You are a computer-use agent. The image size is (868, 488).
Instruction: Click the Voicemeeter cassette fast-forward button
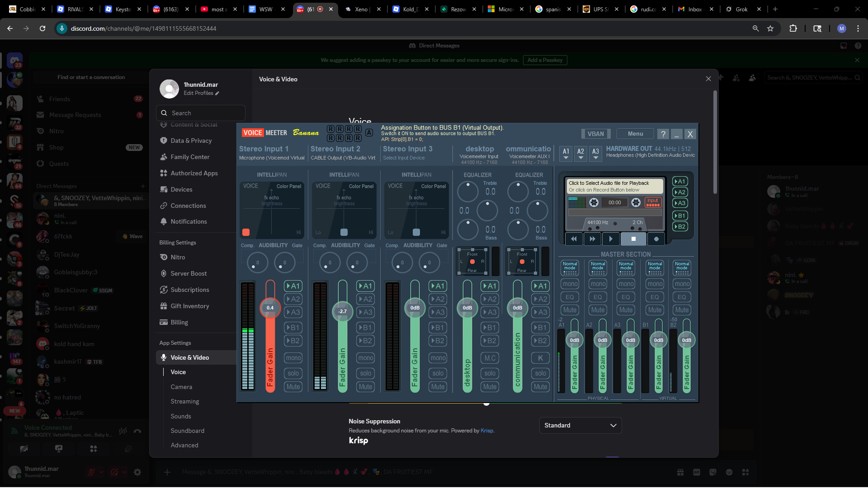pos(592,239)
